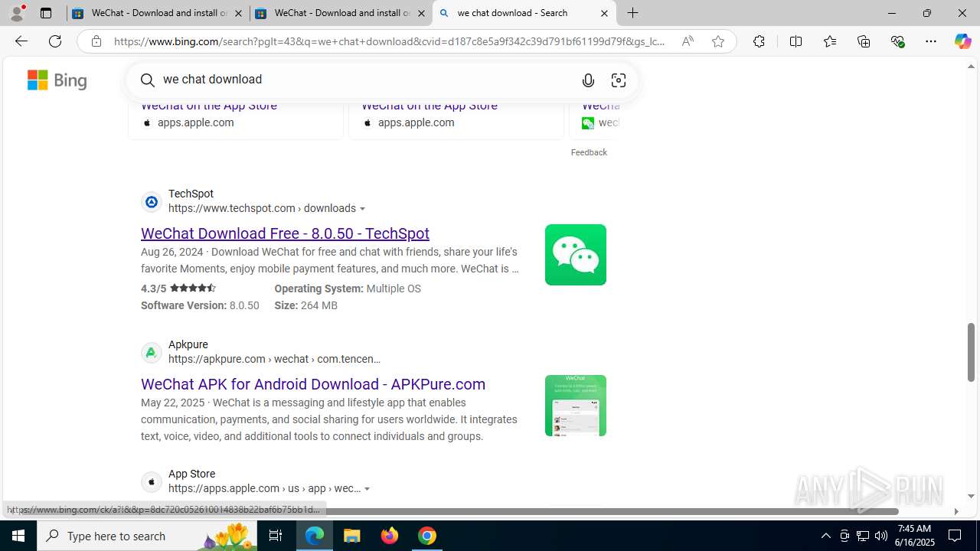Image resolution: width=980 pixels, height=551 pixels.
Task: Launch Firefox from the taskbar
Action: click(x=390, y=536)
